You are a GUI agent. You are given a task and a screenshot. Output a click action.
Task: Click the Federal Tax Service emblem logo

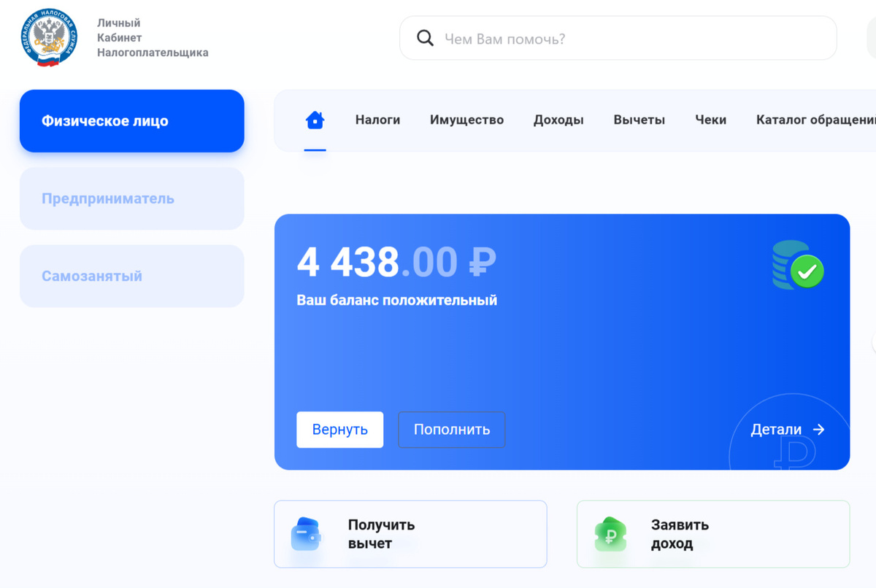49,39
